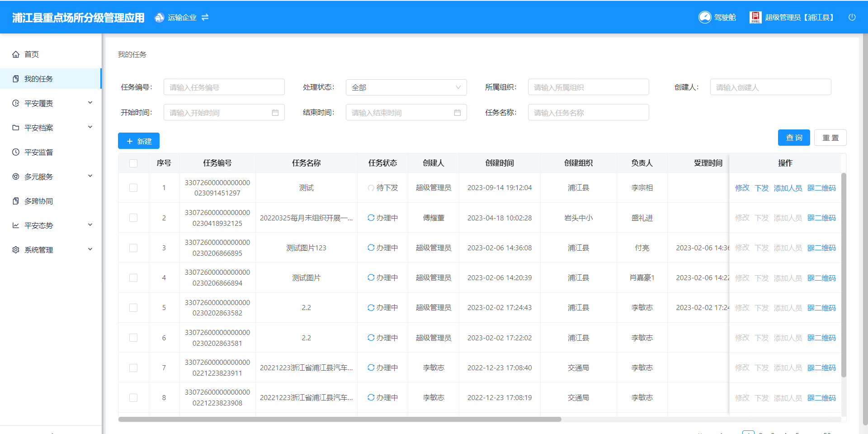Expand the 平安态势 menu chevron
Image resolution: width=868 pixels, height=434 pixels.
tap(90, 225)
